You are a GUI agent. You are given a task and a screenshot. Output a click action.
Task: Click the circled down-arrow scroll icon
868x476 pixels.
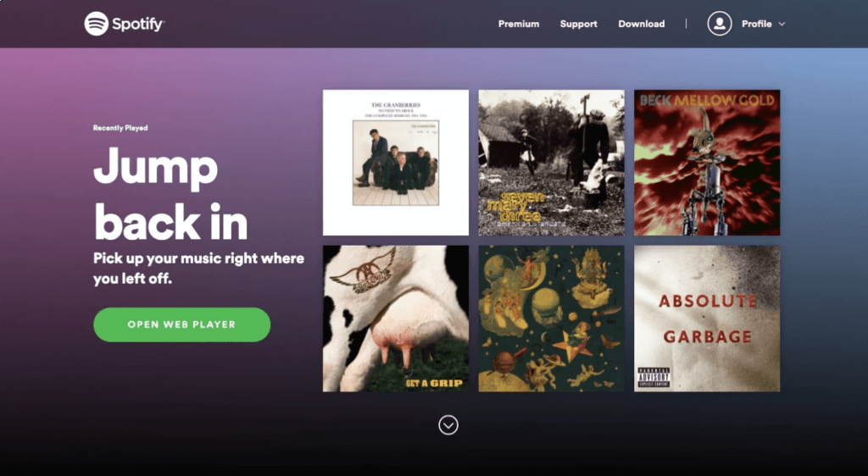[448, 425]
